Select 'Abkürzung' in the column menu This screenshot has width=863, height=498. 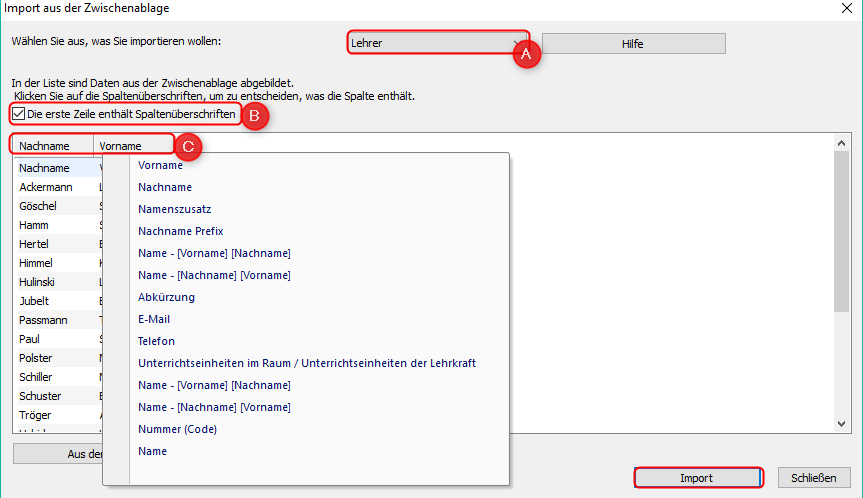point(166,297)
